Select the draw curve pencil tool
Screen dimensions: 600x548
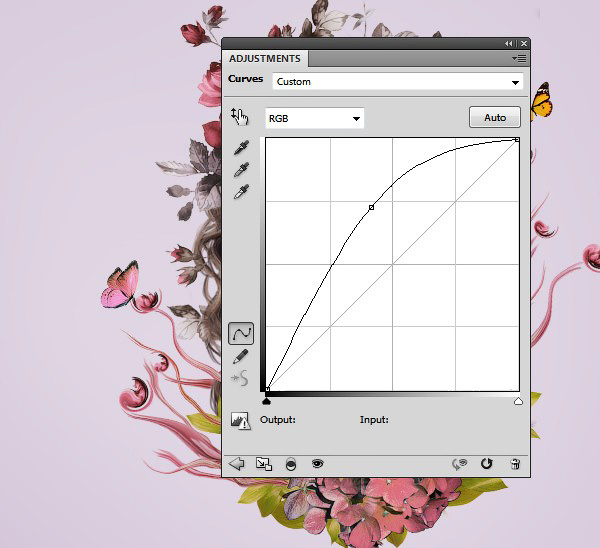(x=240, y=356)
